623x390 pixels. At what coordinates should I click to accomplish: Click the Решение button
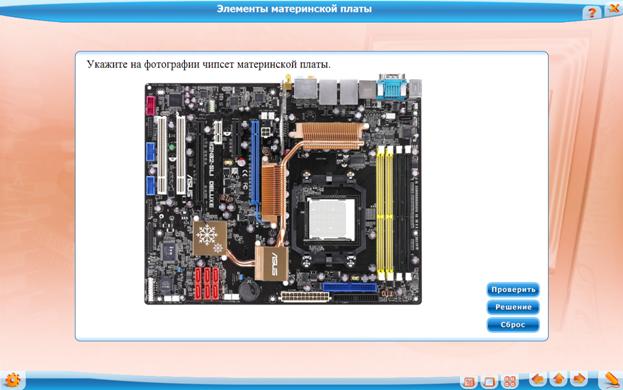[513, 307]
